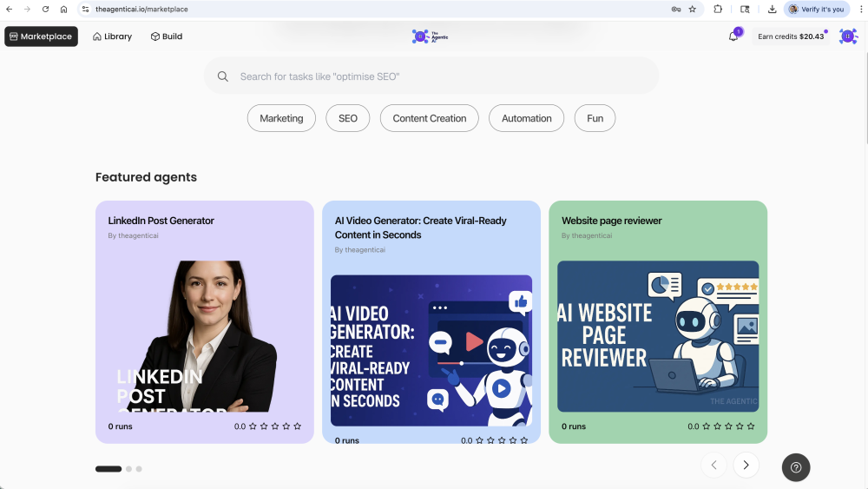Open the notifications bell icon
This screenshot has width=868, height=489.
point(733,36)
